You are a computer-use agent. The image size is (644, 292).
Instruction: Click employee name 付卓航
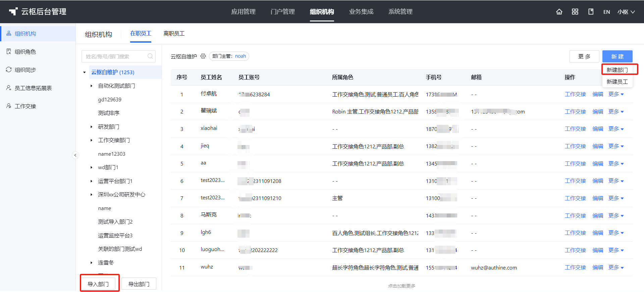pos(209,94)
